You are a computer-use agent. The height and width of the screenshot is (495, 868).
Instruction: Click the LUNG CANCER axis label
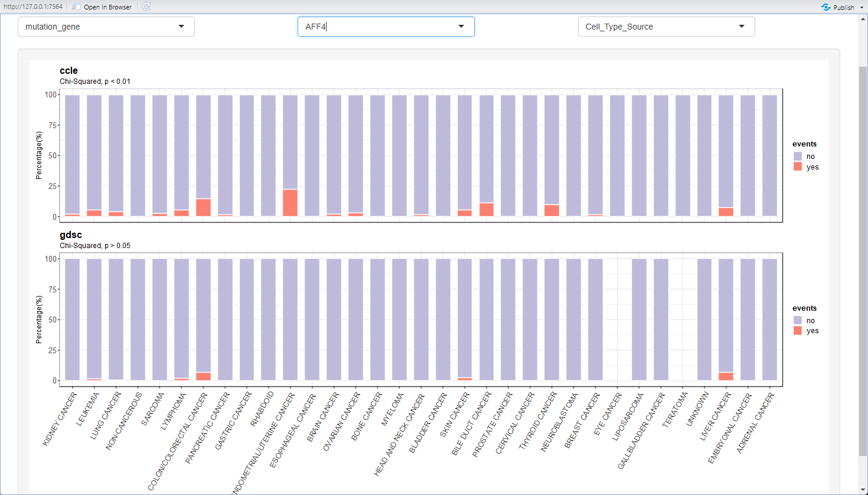click(x=106, y=415)
